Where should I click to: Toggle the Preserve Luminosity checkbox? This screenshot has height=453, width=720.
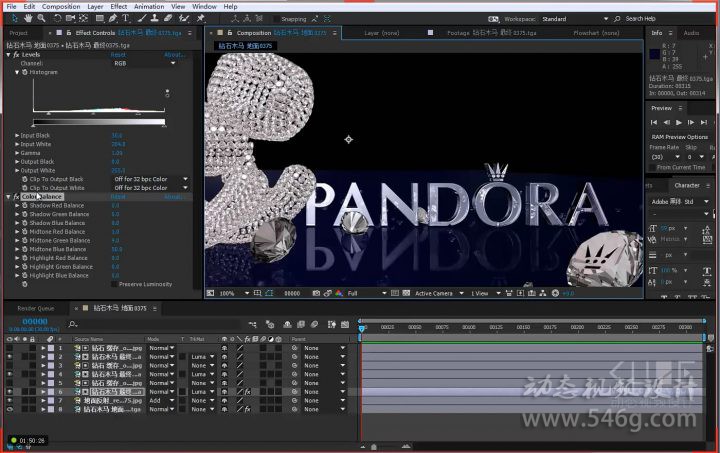114,284
